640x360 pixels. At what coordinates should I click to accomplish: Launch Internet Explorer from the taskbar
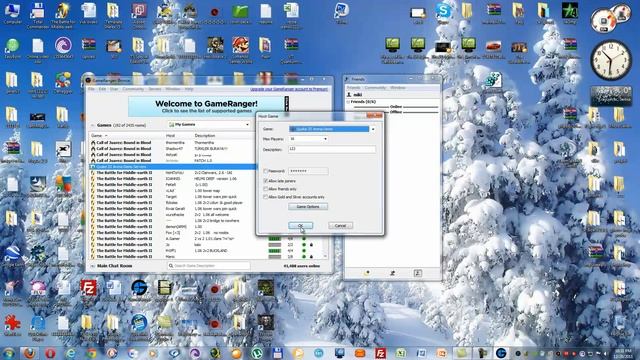click(x=71, y=353)
